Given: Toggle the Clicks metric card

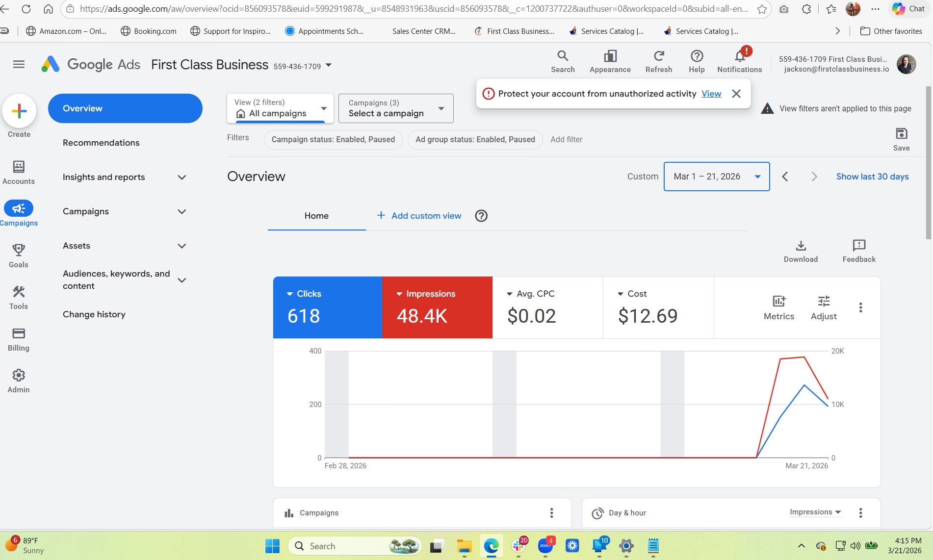Looking at the screenshot, I should click(x=327, y=307).
